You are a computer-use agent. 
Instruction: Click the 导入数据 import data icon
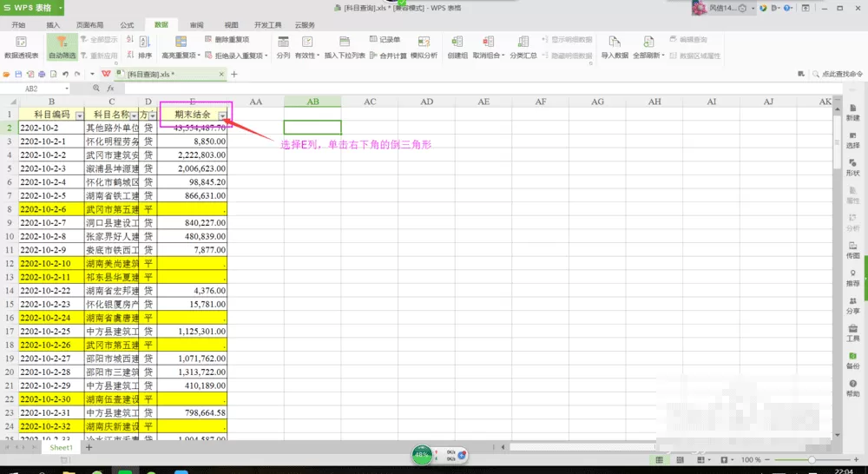[615, 48]
